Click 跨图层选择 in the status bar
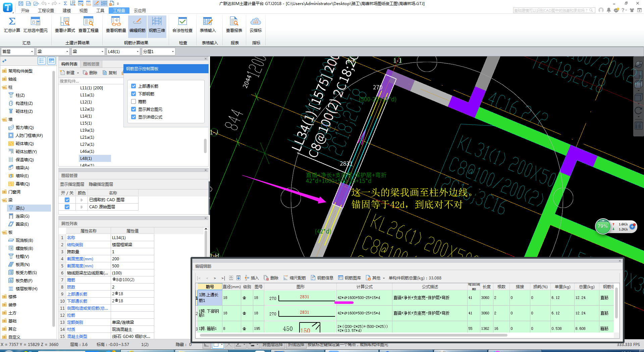 [273, 345]
